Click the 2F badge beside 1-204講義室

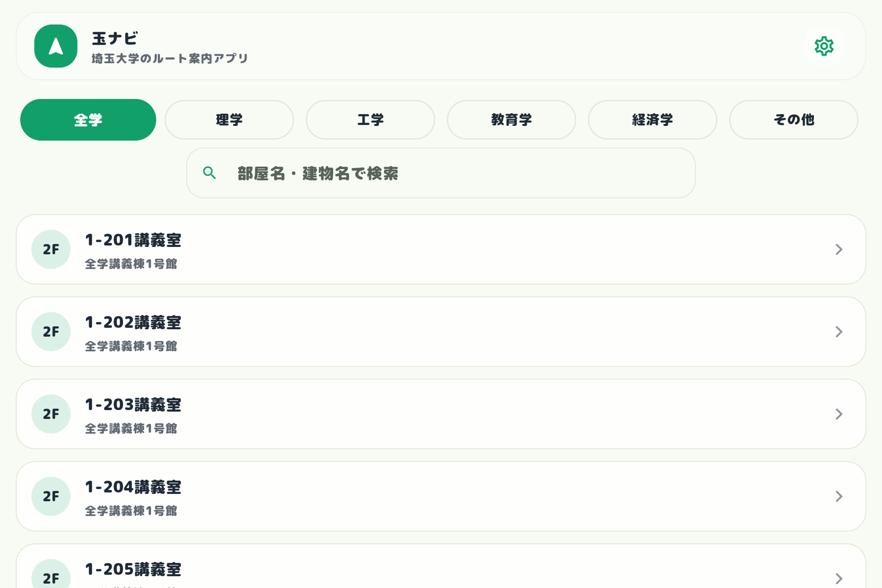tap(50, 496)
